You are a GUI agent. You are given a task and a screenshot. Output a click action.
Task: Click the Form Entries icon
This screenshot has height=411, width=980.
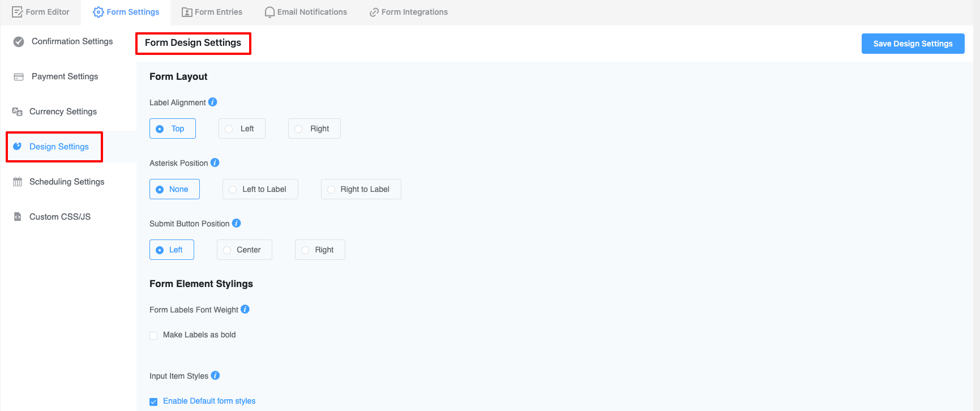click(x=187, y=12)
